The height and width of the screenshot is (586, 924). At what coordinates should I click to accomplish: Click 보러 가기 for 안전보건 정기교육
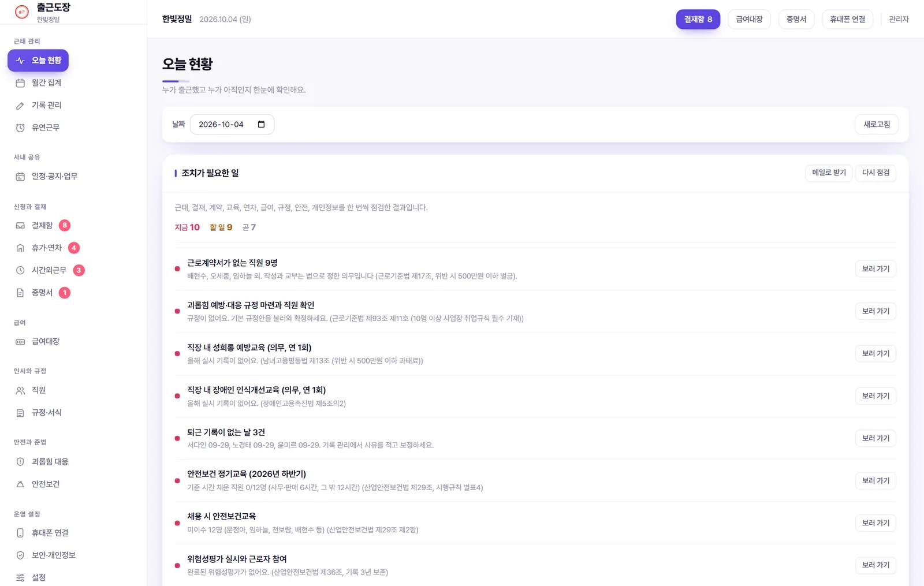tap(875, 480)
